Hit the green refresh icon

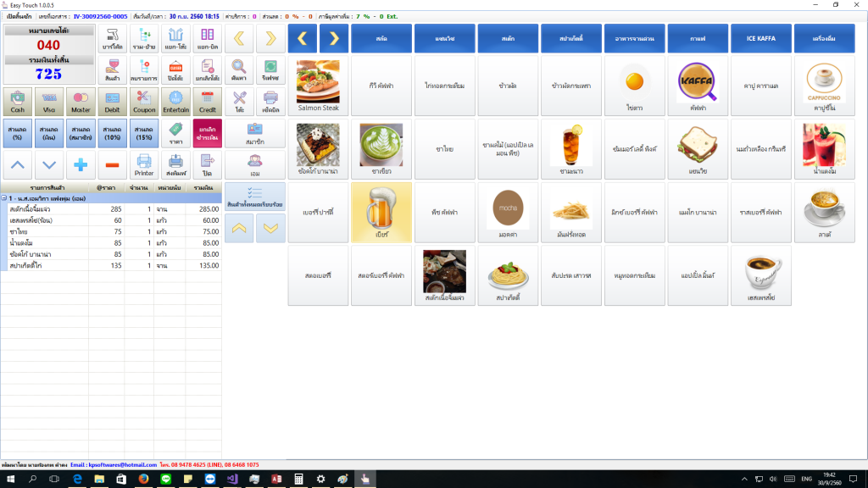pyautogui.click(x=270, y=70)
